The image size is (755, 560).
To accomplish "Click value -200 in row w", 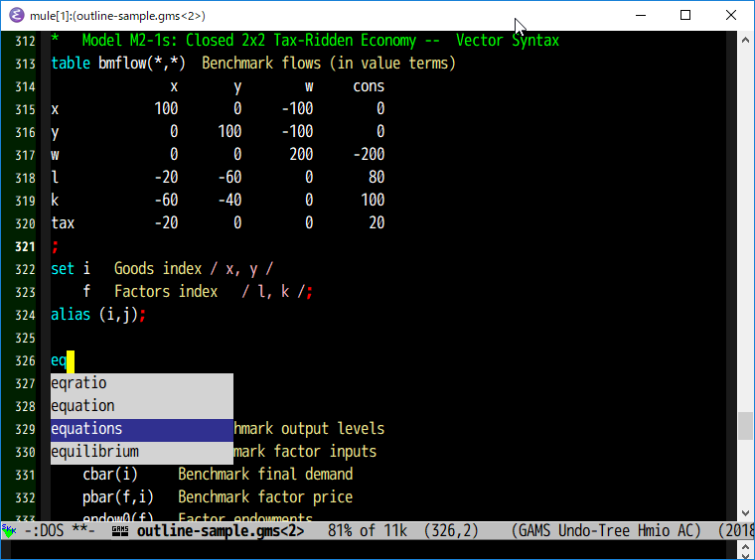I will point(369,155).
